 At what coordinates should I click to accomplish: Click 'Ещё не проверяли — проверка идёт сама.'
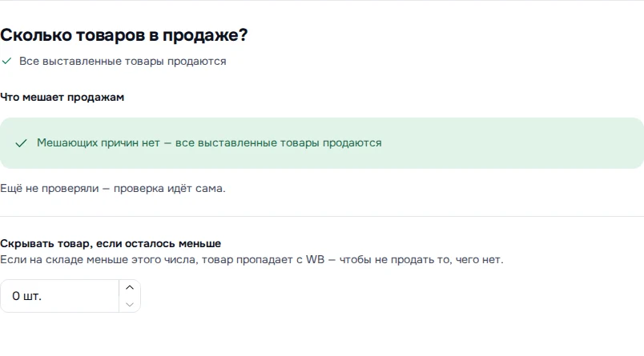point(112,189)
